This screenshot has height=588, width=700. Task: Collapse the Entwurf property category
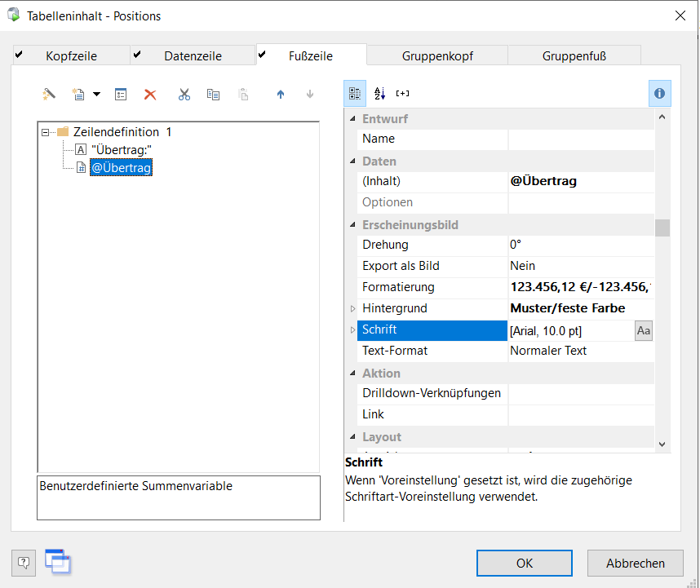click(352, 119)
